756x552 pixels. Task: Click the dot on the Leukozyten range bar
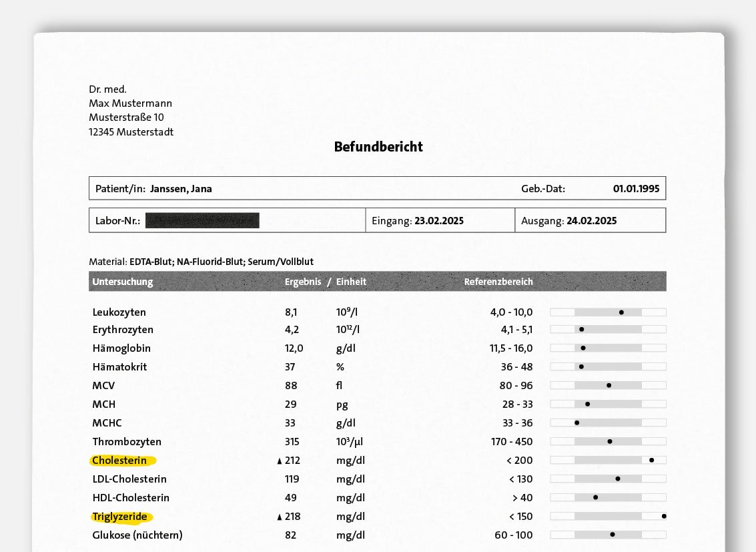(621, 312)
